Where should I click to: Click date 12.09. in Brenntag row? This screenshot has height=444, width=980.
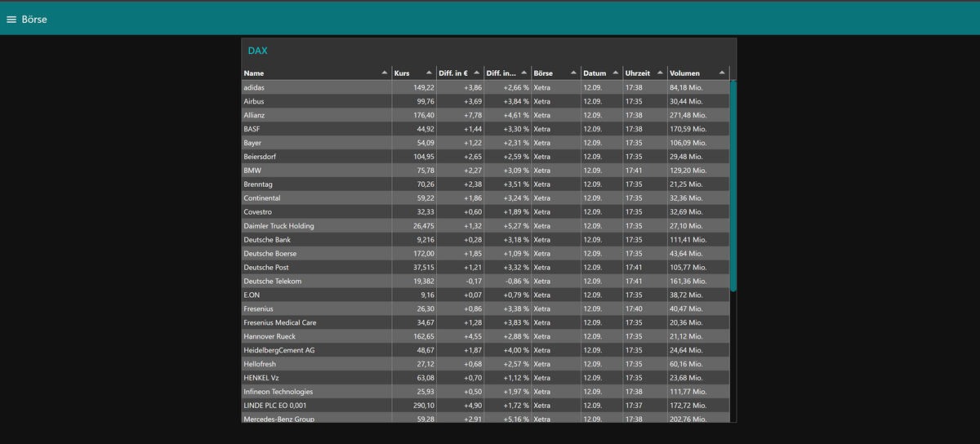tap(593, 184)
